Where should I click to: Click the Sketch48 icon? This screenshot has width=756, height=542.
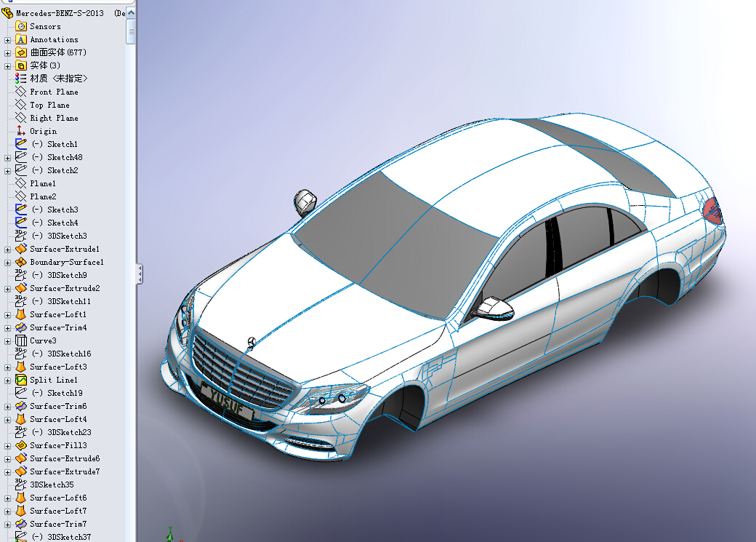tap(21, 157)
